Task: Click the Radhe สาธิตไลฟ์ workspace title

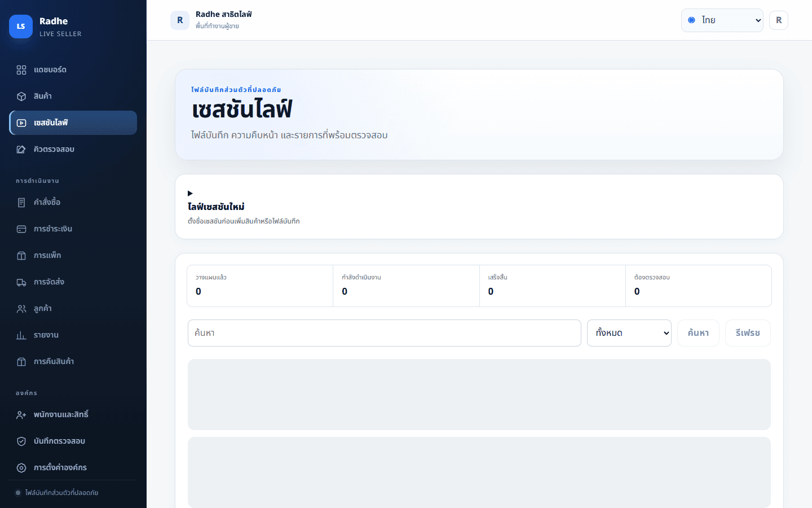Action: point(224,15)
